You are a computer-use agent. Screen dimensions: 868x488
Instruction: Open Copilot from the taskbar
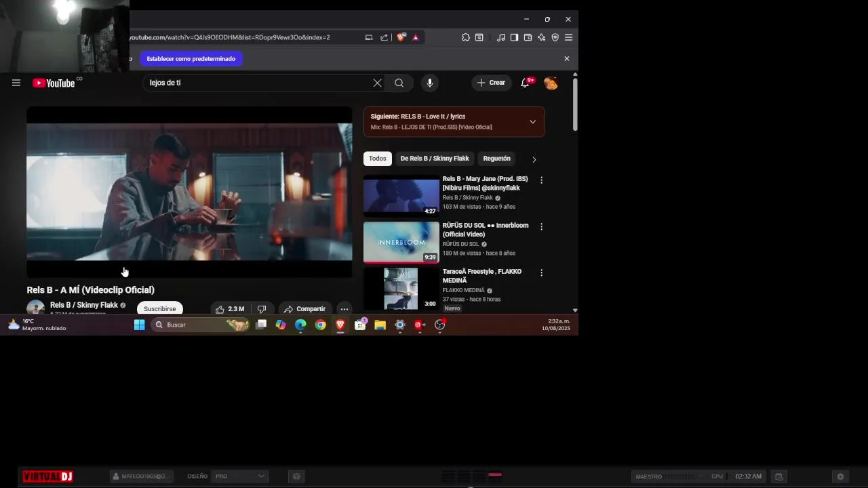281,325
